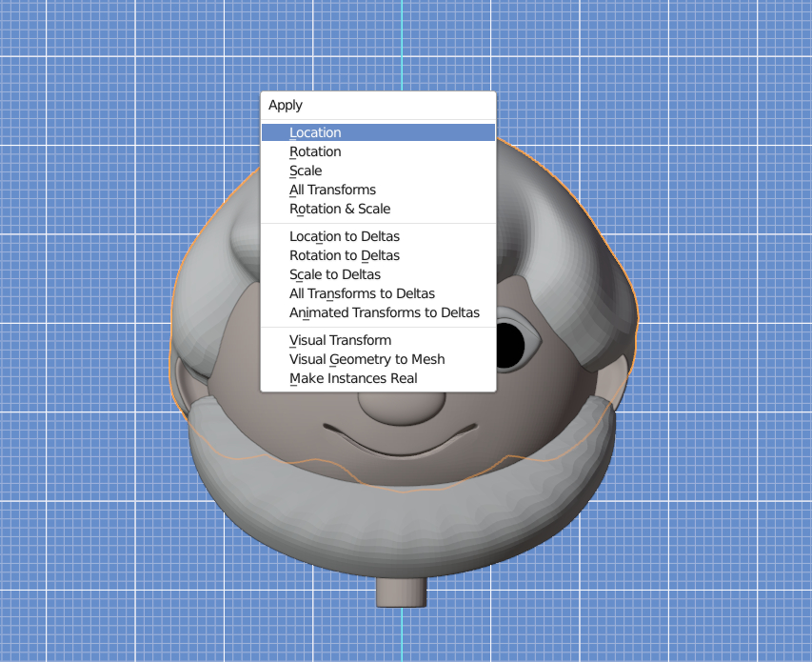Apply All Transforms to Deltas
This screenshot has height=662, width=812.
pos(362,293)
